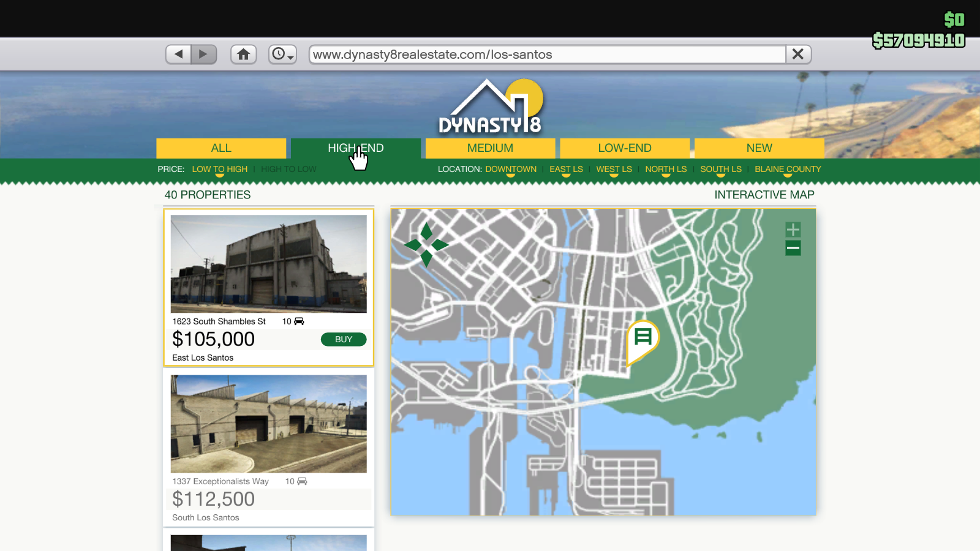980x551 pixels.
Task: Click the $112,500 price text
Action: click(x=213, y=499)
